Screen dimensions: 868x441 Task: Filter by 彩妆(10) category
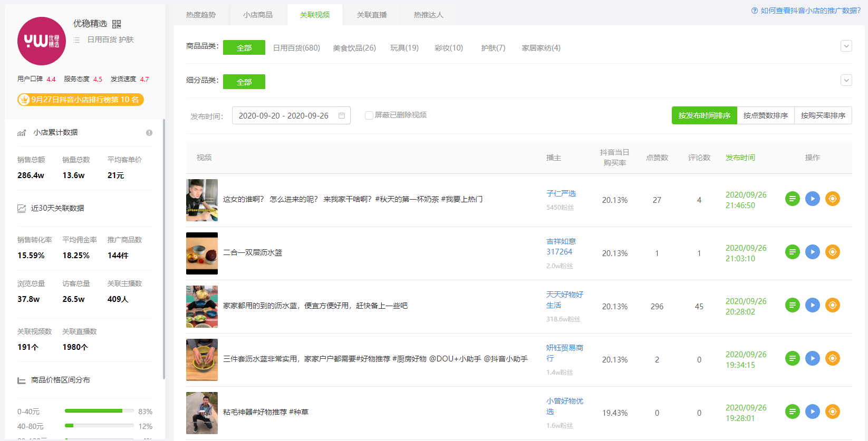[449, 48]
